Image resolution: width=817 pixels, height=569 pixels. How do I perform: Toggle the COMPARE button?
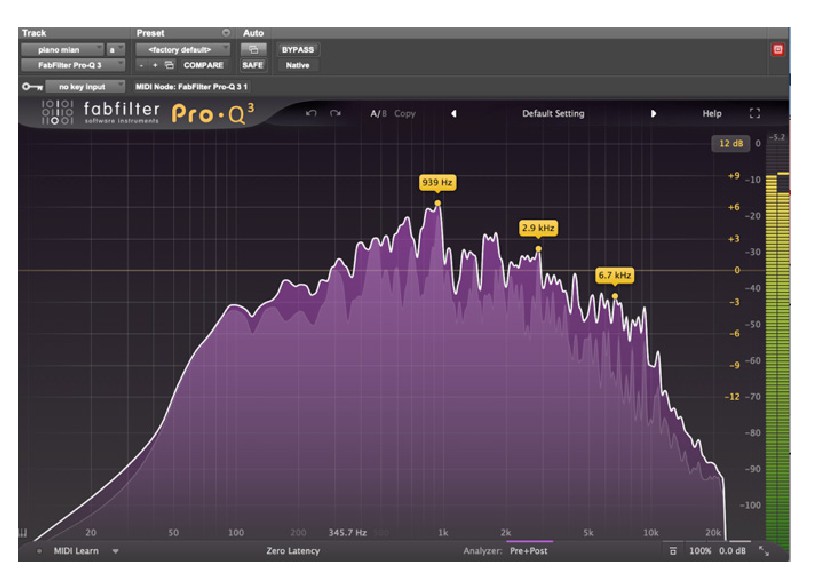point(203,65)
